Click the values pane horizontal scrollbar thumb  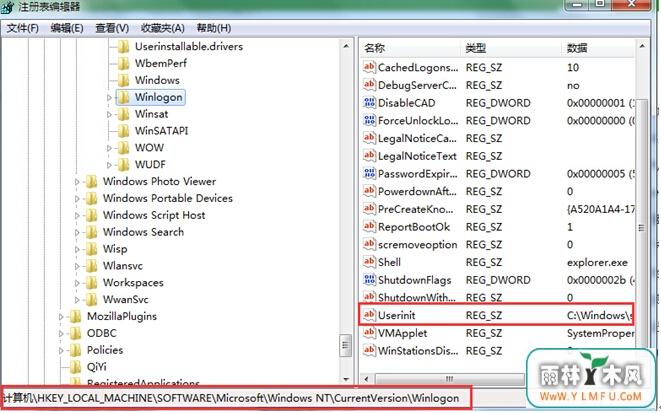(450, 379)
